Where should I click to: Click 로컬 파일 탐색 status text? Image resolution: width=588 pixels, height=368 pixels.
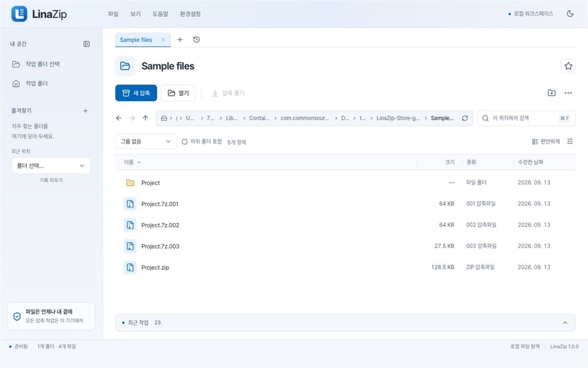(x=525, y=347)
